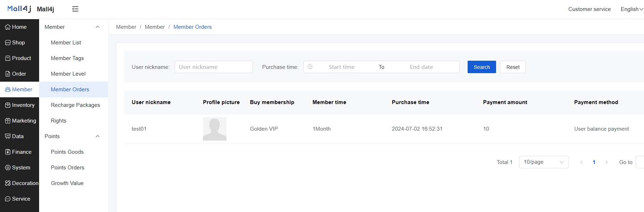
Task: Open Recharge Packages submenu item
Action: pos(74,105)
